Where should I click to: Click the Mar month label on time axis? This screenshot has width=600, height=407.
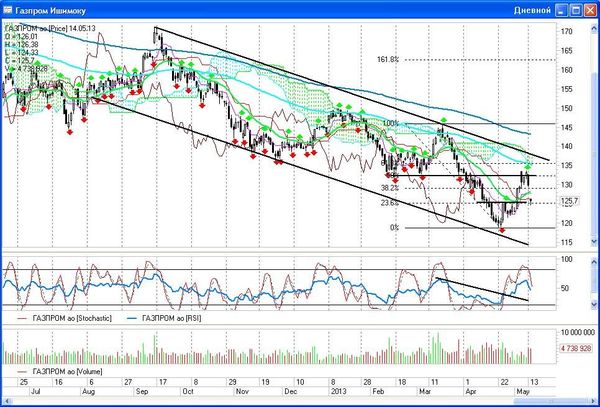(424, 392)
